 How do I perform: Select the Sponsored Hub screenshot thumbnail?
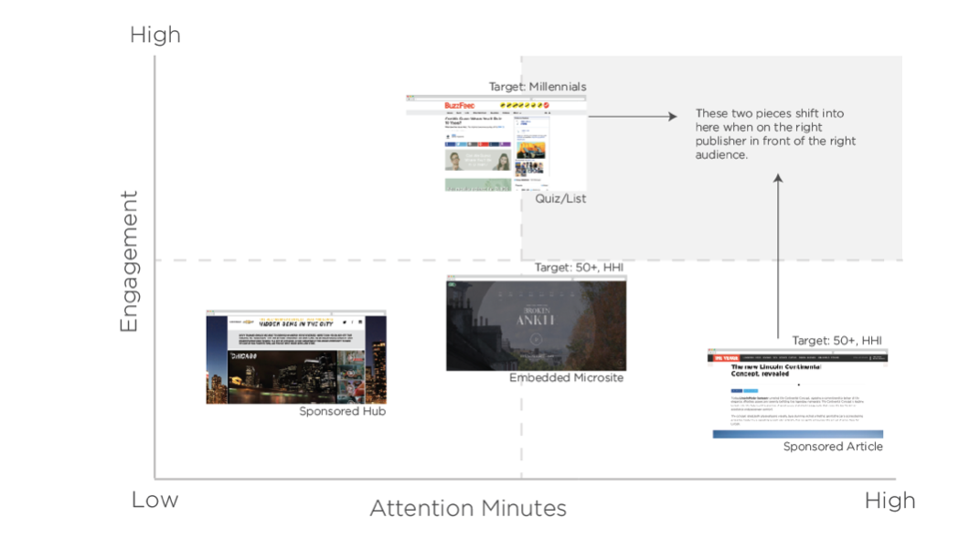point(295,358)
